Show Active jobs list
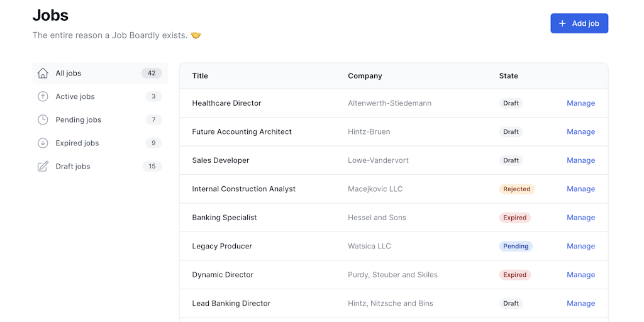The width and height of the screenshot is (644, 322). click(100, 96)
